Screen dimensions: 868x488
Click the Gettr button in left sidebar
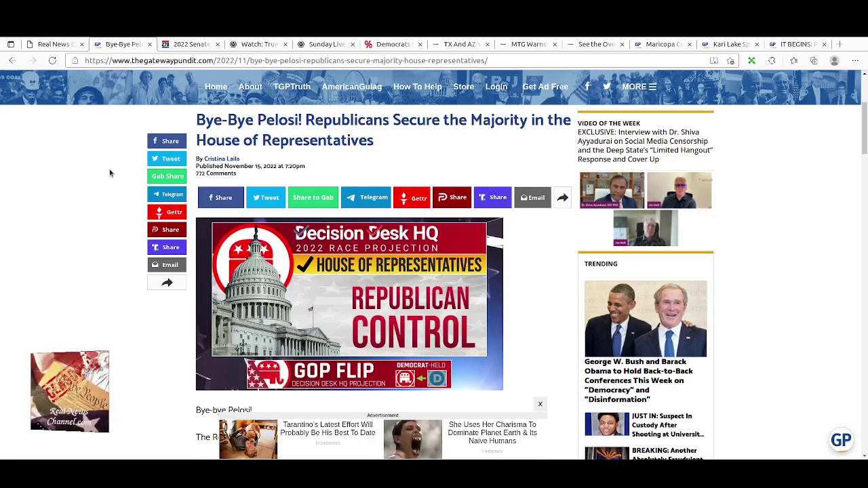click(x=167, y=212)
